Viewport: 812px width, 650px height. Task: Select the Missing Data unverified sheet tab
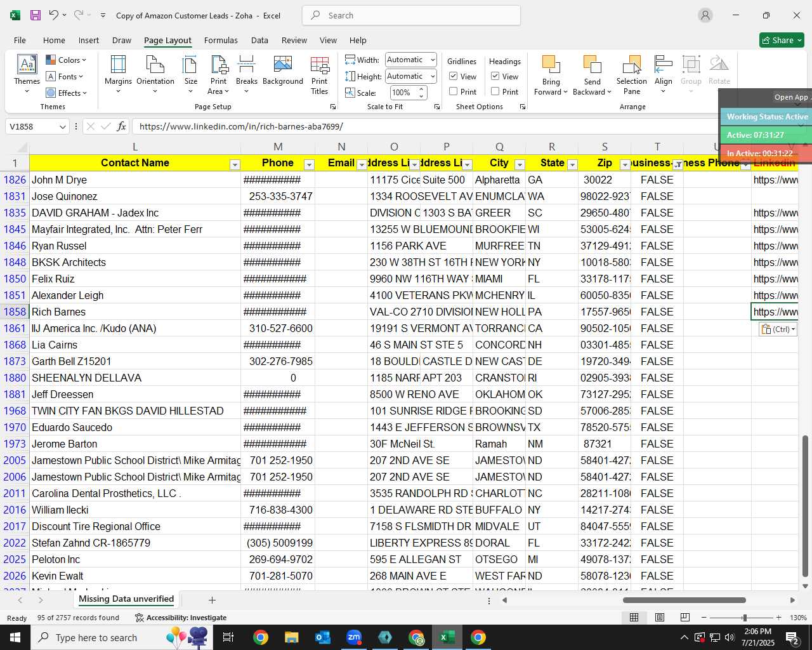click(126, 599)
